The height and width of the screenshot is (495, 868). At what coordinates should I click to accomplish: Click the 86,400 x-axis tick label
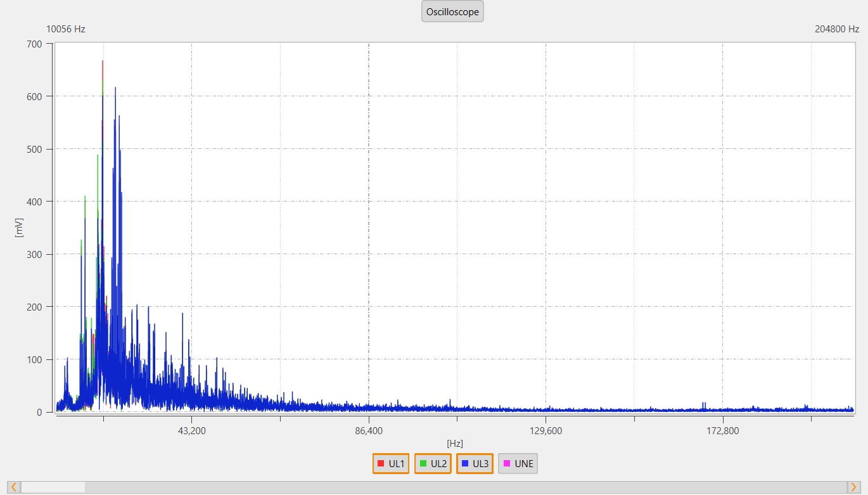(x=369, y=431)
